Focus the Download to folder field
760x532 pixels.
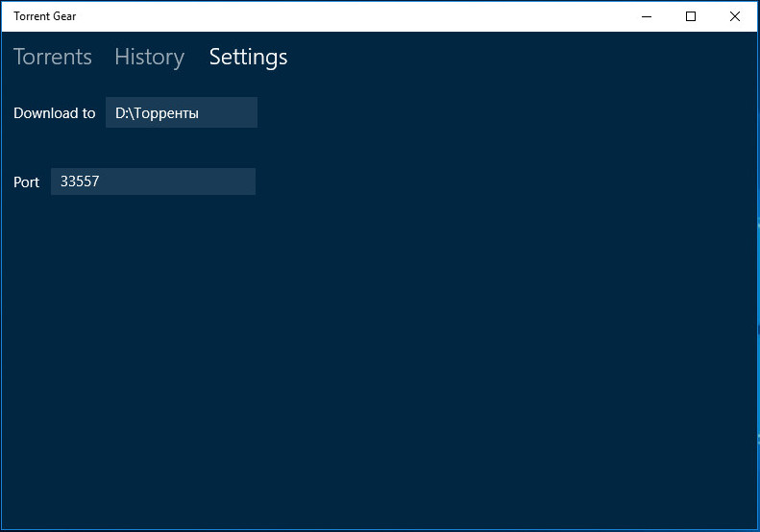[x=182, y=112]
